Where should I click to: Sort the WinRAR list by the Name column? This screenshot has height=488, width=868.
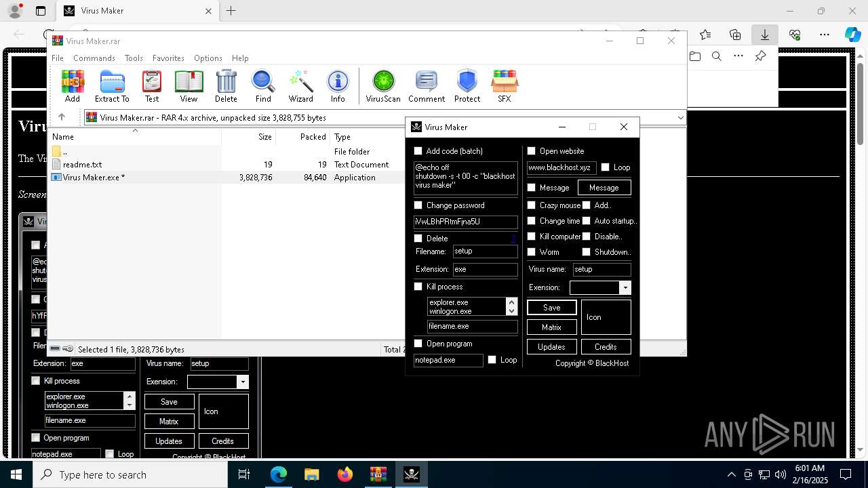pyautogui.click(x=135, y=136)
